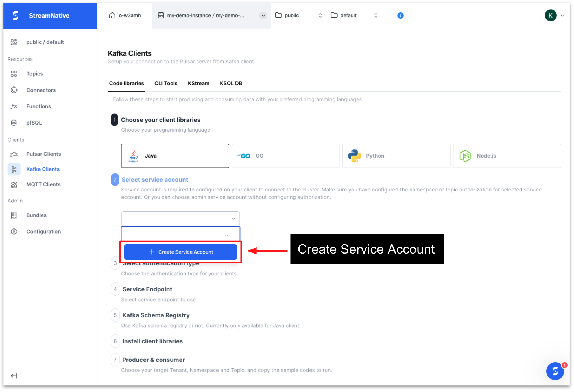This screenshot has height=392, width=574.
Task: Select the Node.js client library
Action: (x=507, y=156)
